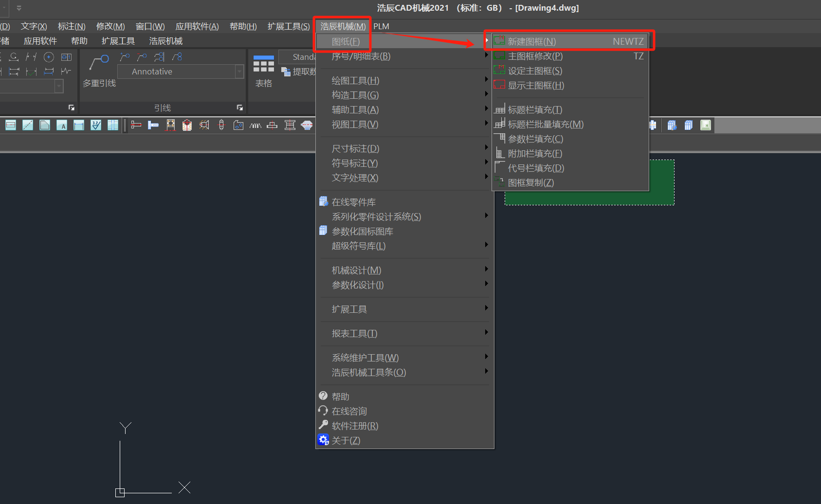This screenshot has height=504, width=821.
Task: Open the 浩辰机械(M) menu
Action: pyautogui.click(x=343, y=26)
